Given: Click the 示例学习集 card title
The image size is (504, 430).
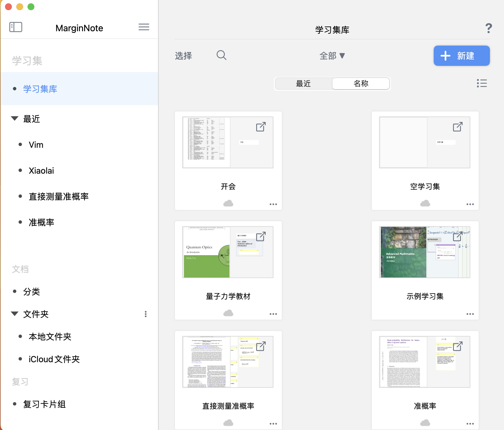Looking at the screenshot, I should point(425,296).
